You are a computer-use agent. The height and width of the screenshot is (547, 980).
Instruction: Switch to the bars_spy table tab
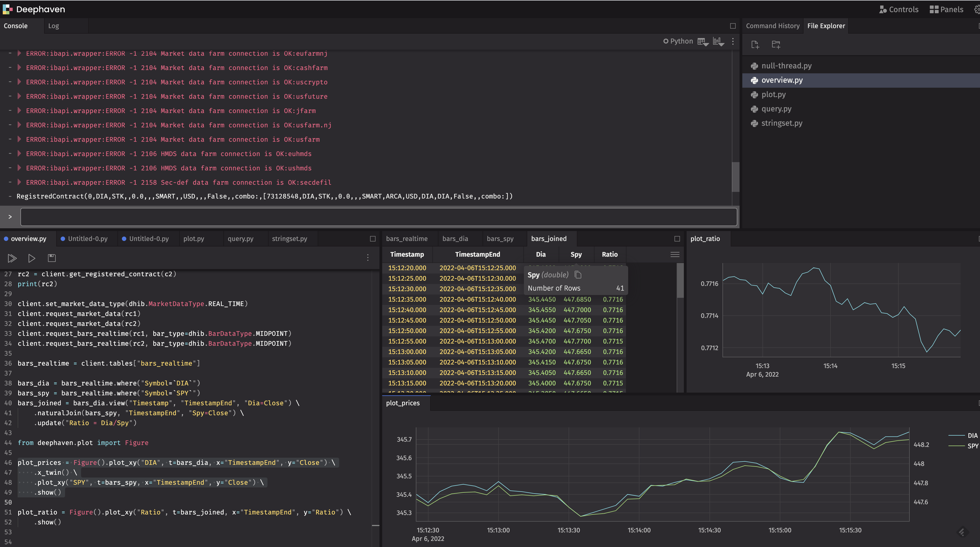pyautogui.click(x=500, y=238)
